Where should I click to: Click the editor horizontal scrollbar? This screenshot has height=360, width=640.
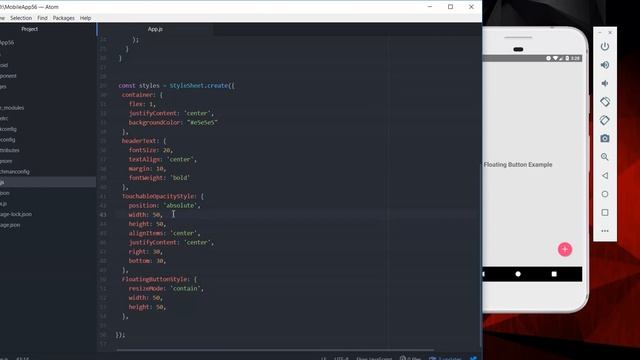tap(275, 350)
